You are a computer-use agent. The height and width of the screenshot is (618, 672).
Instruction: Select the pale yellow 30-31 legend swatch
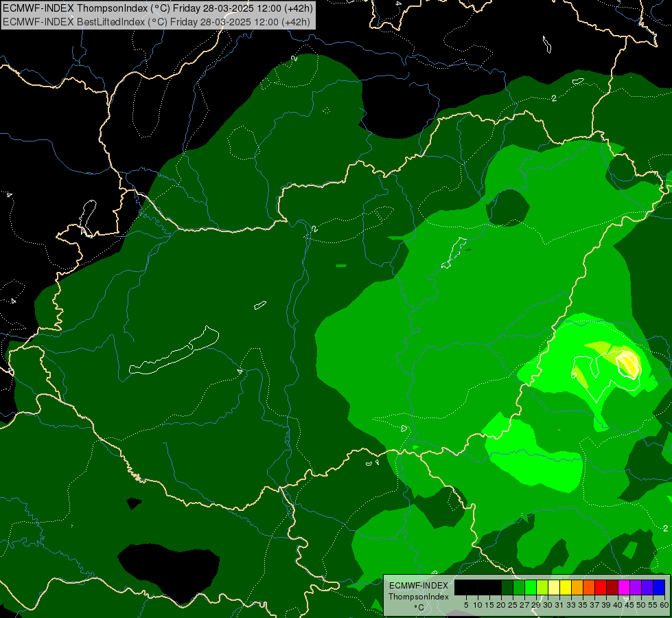pyautogui.click(x=554, y=588)
